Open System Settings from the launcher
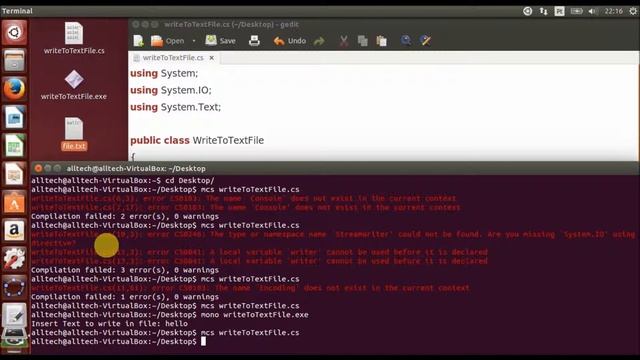The width and height of the screenshot is (640, 360). 14,259
